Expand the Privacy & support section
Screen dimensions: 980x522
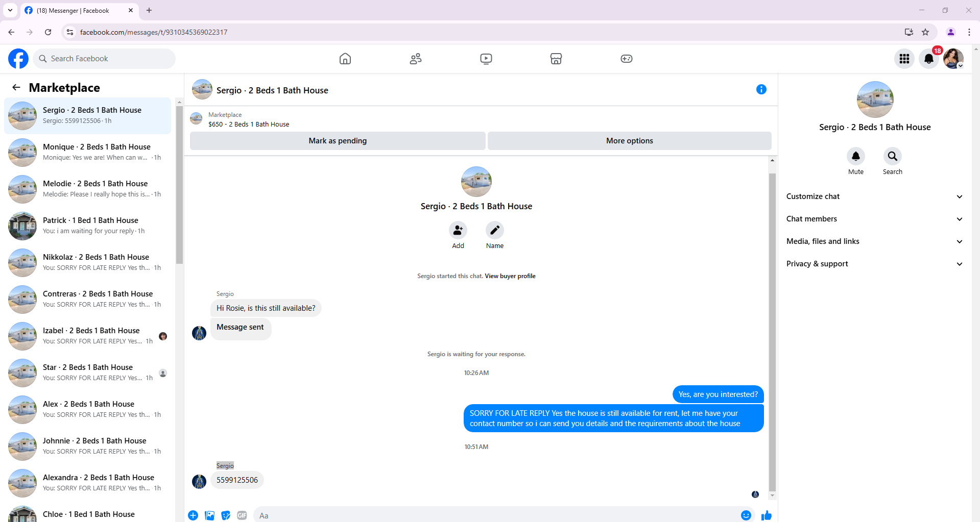(875, 264)
